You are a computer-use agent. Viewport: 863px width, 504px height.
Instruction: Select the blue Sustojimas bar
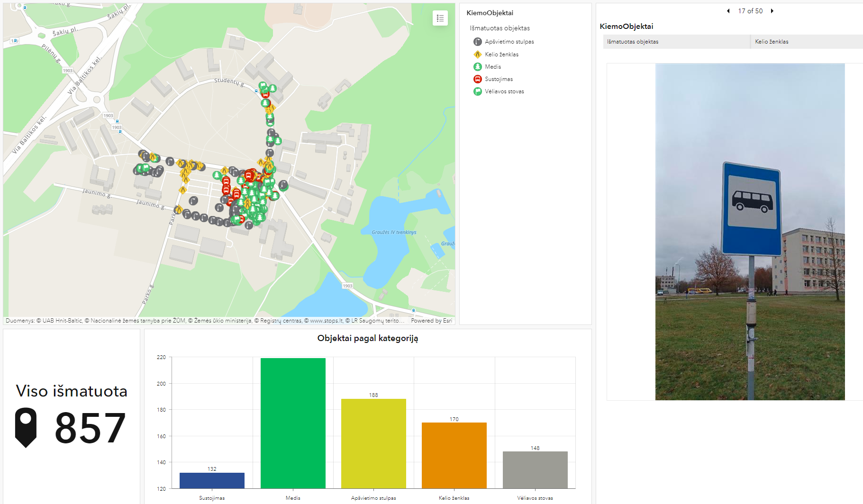point(212,480)
